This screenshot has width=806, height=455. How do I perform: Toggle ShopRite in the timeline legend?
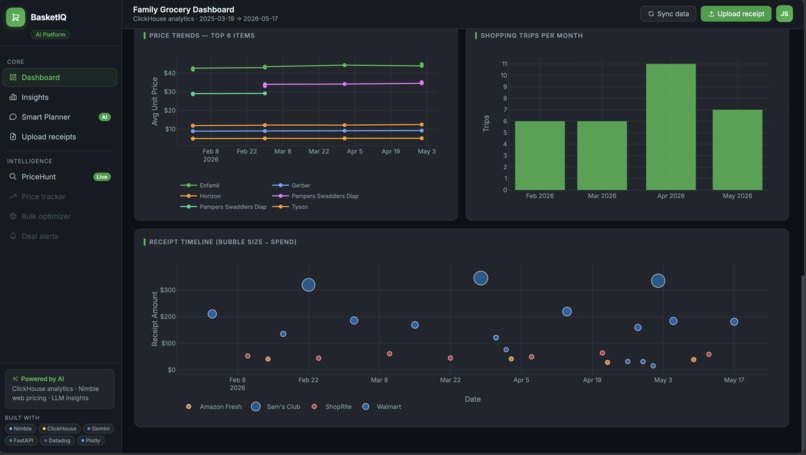pyautogui.click(x=332, y=407)
